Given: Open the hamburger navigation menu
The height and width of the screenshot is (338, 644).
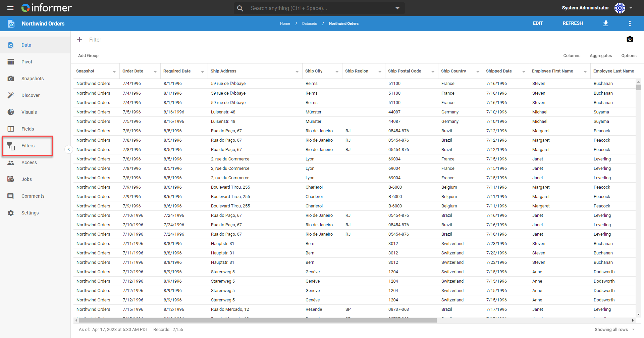Looking at the screenshot, I should (10, 8).
